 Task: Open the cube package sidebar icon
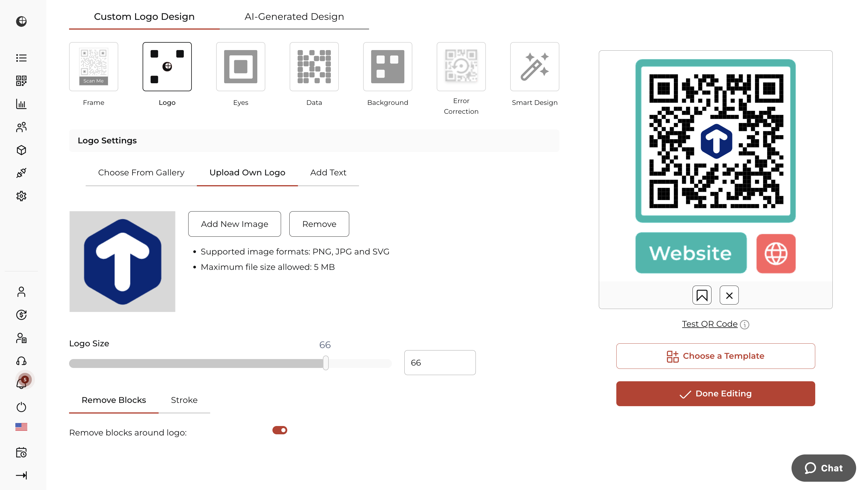click(x=21, y=150)
